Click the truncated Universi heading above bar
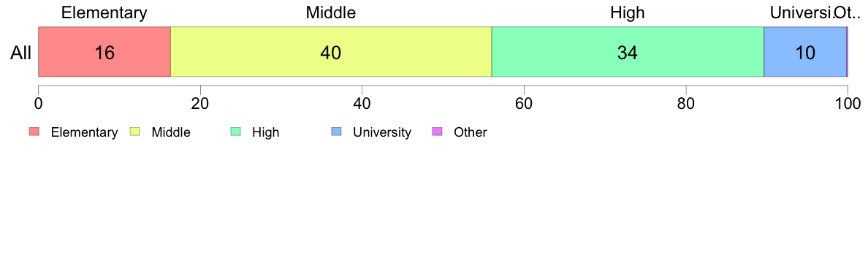 801,12
